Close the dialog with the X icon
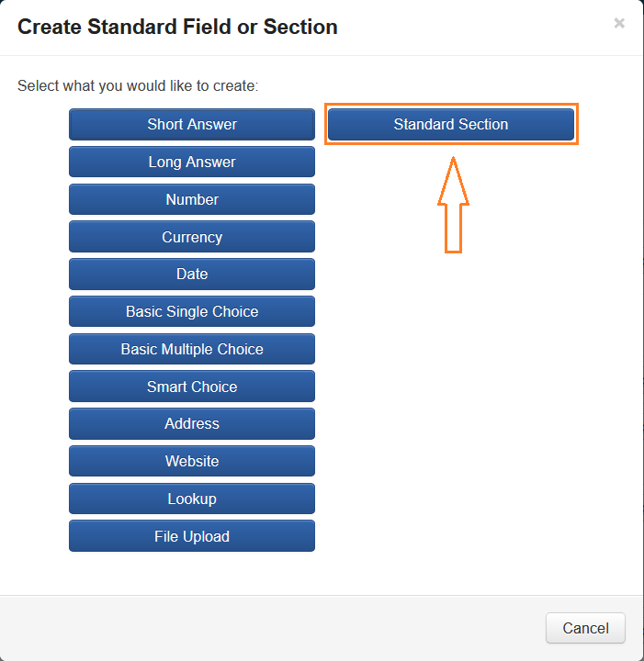Screen dimensions: 644x661 coord(619,24)
